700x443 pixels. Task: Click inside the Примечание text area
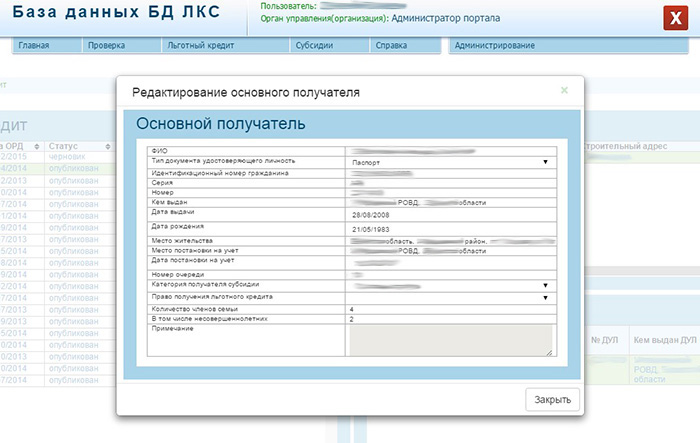pyautogui.click(x=449, y=340)
